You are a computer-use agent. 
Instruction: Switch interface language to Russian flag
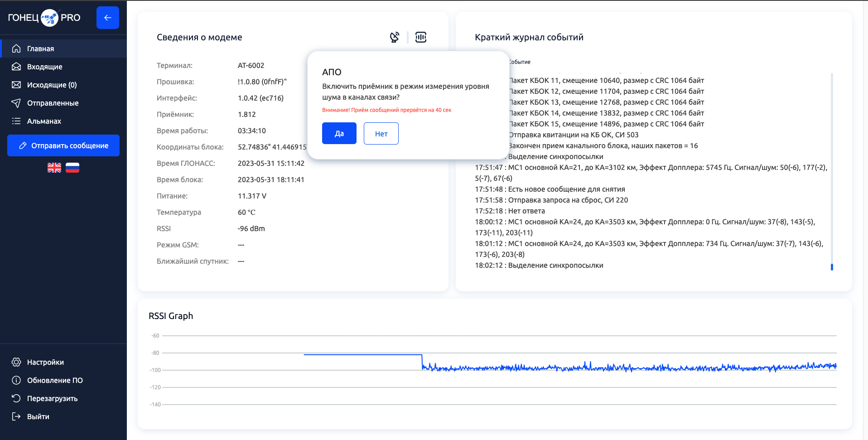72,168
